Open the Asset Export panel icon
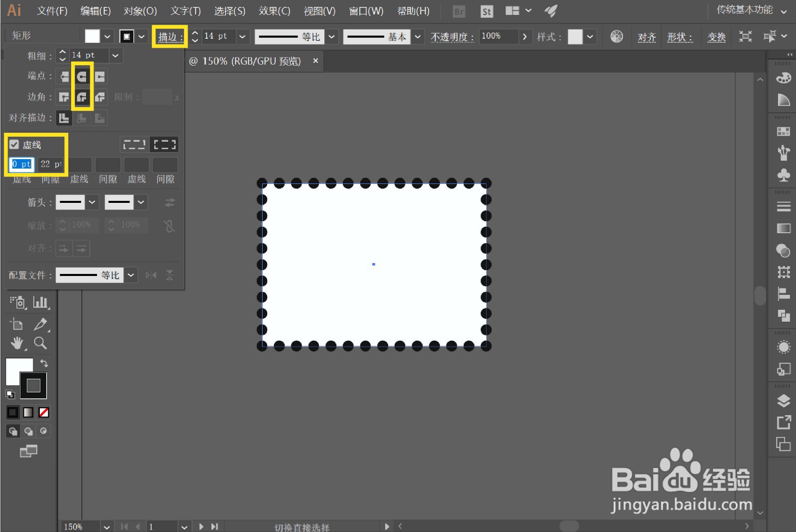796x532 pixels. point(784,422)
